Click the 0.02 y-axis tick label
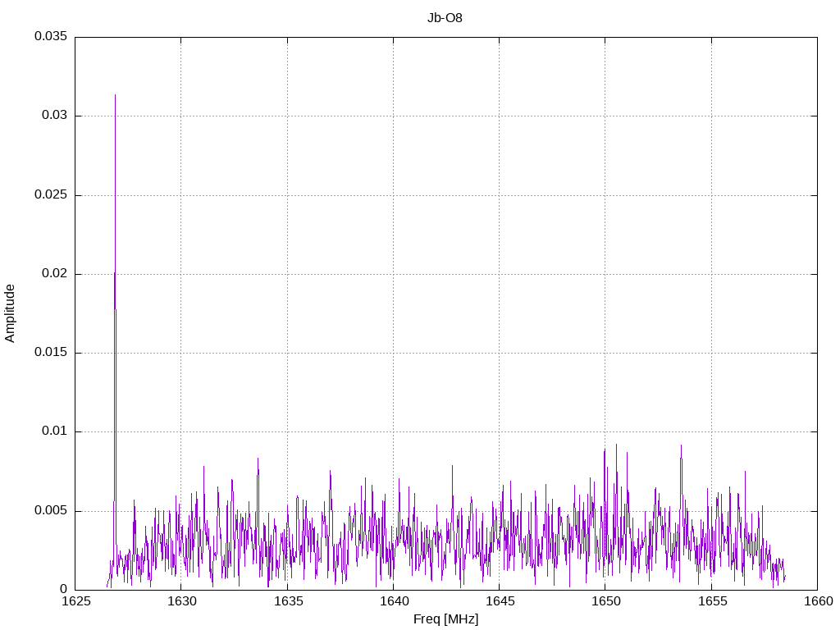 coord(53,274)
